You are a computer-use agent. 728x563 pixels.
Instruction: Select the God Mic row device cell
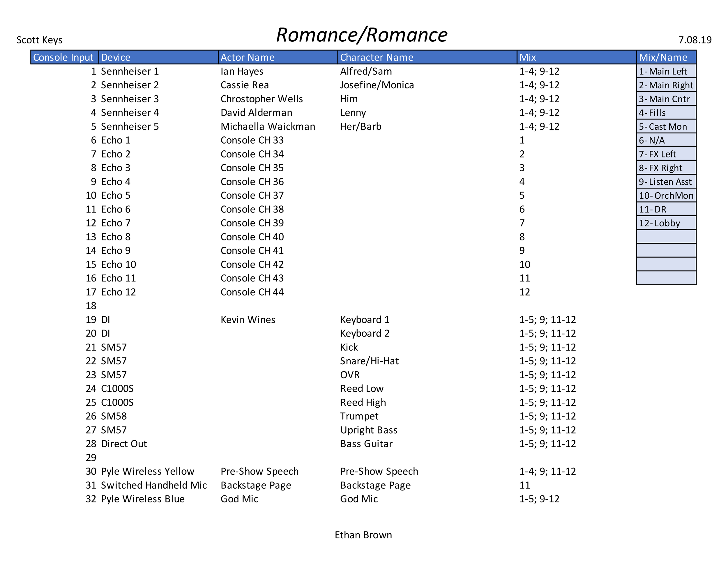click(143, 499)
